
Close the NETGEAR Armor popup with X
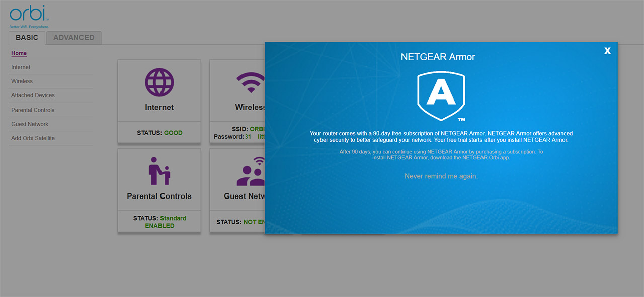(x=607, y=51)
